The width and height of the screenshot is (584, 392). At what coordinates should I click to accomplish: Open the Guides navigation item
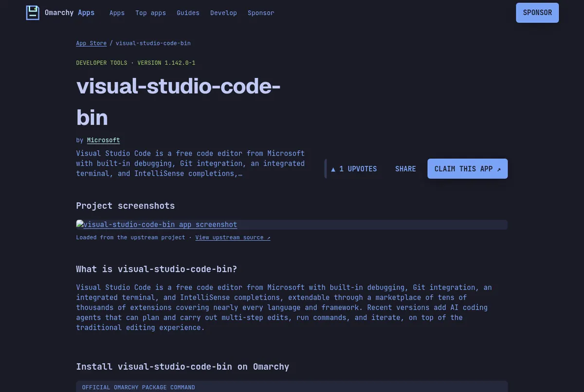pos(188,13)
